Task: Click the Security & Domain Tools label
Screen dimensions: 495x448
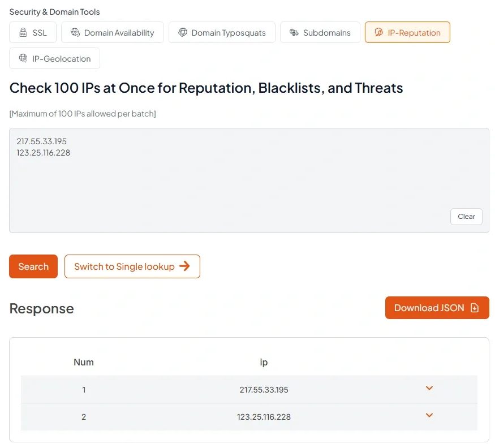Action: tap(55, 12)
